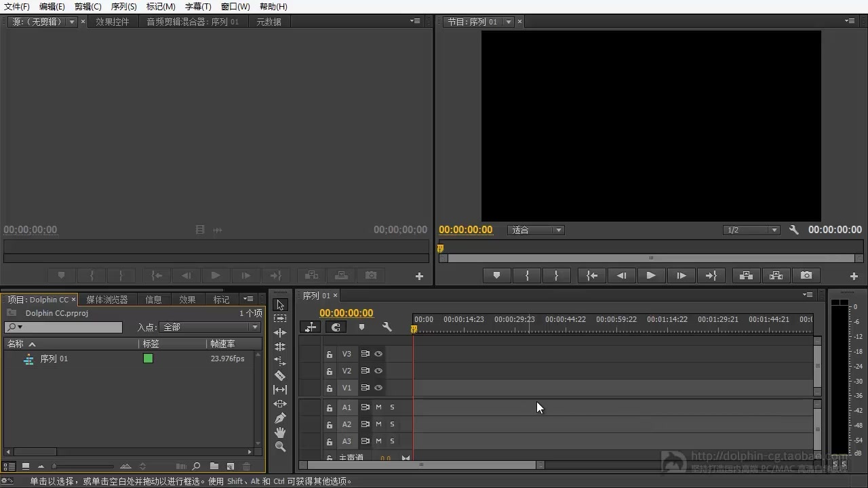Toggle lock on V3 track
This screenshot has height=488, width=868.
coord(330,354)
